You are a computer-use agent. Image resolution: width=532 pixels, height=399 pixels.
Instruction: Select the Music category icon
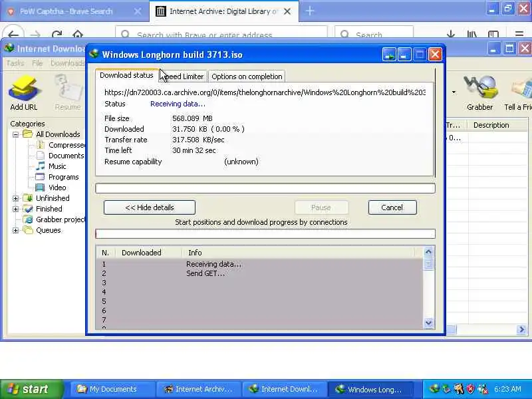coord(41,166)
